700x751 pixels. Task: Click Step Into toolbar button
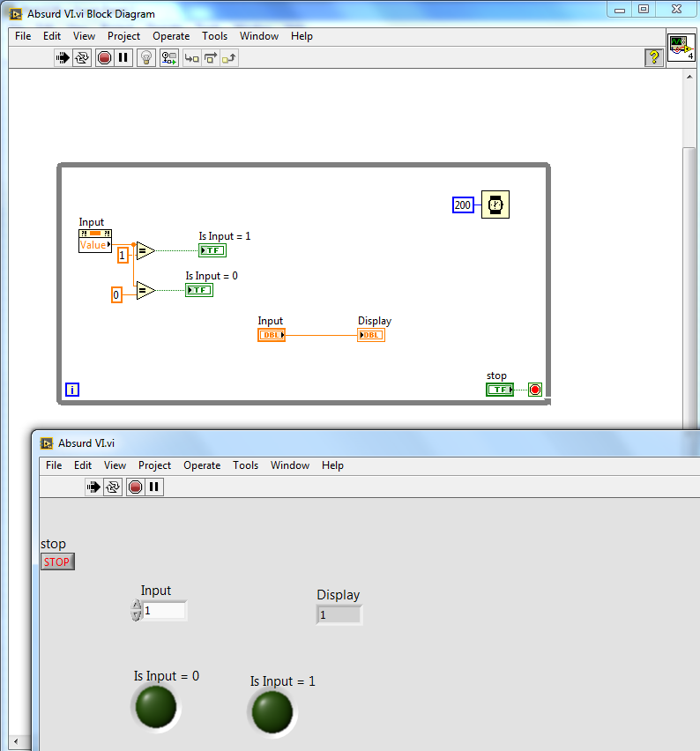[191, 58]
